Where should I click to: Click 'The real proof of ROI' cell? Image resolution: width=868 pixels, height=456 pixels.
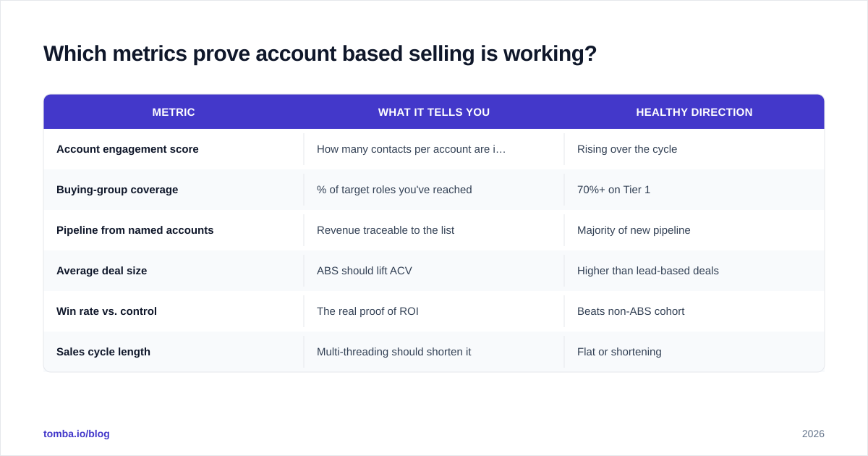[x=434, y=311]
